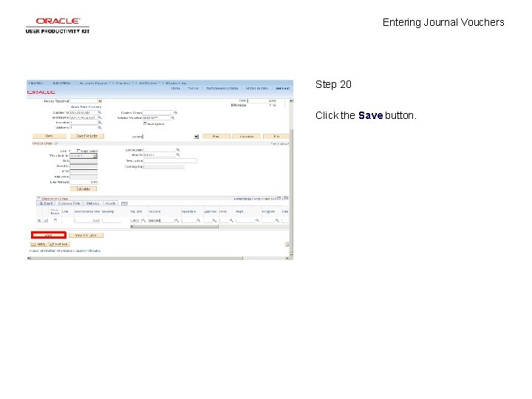The image size is (532, 399).
Task: Click the Dept lookup icon in distribution row
Action: click(x=257, y=220)
